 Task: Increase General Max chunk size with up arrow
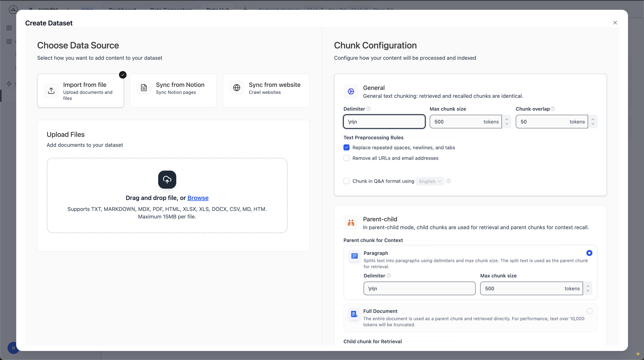(x=507, y=119)
